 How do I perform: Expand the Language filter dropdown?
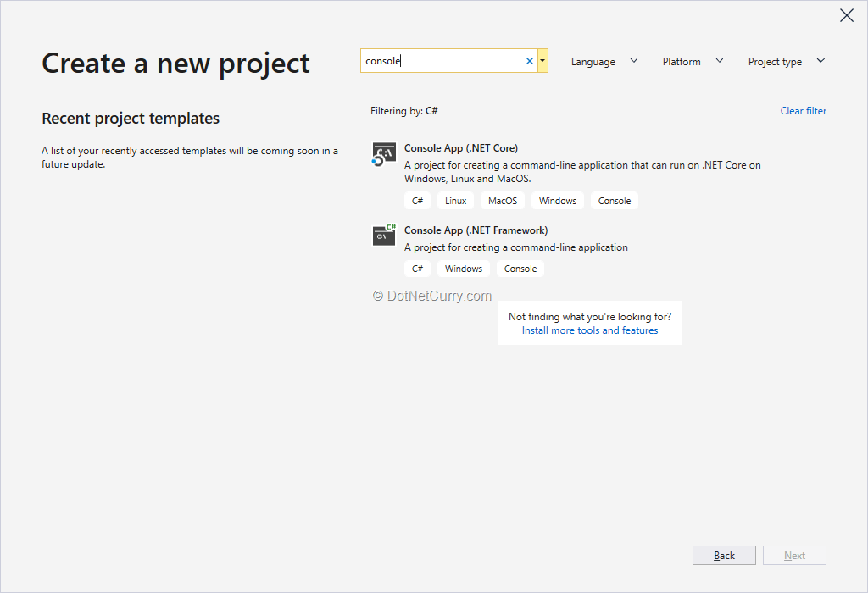(x=604, y=62)
